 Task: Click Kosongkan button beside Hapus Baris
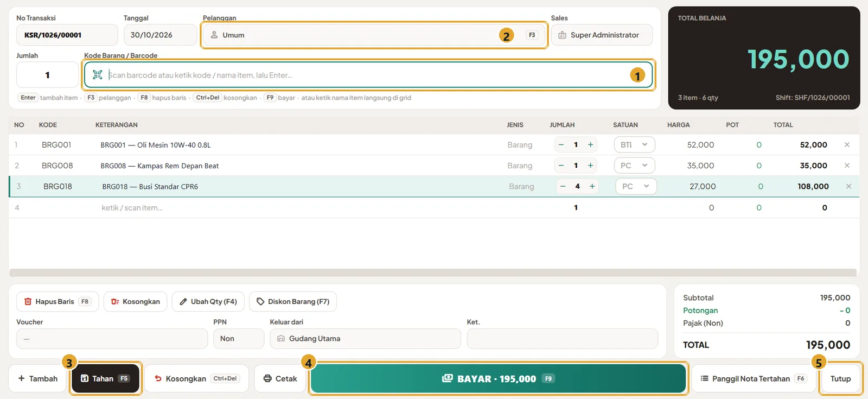pyautogui.click(x=136, y=302)
